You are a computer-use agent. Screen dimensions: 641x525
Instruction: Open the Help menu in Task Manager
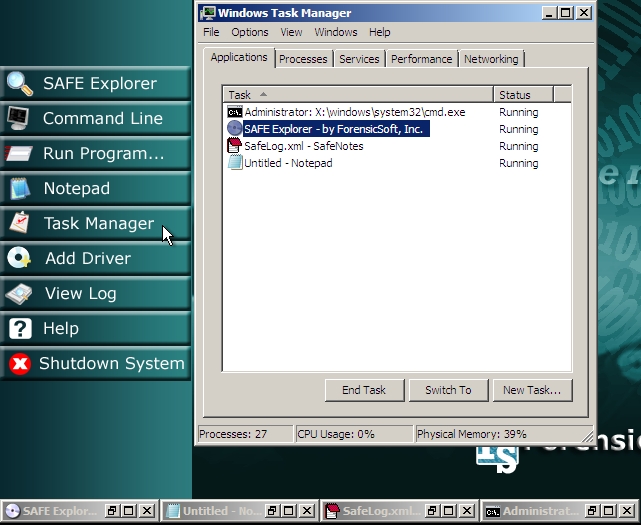click(x=379, y=32)
